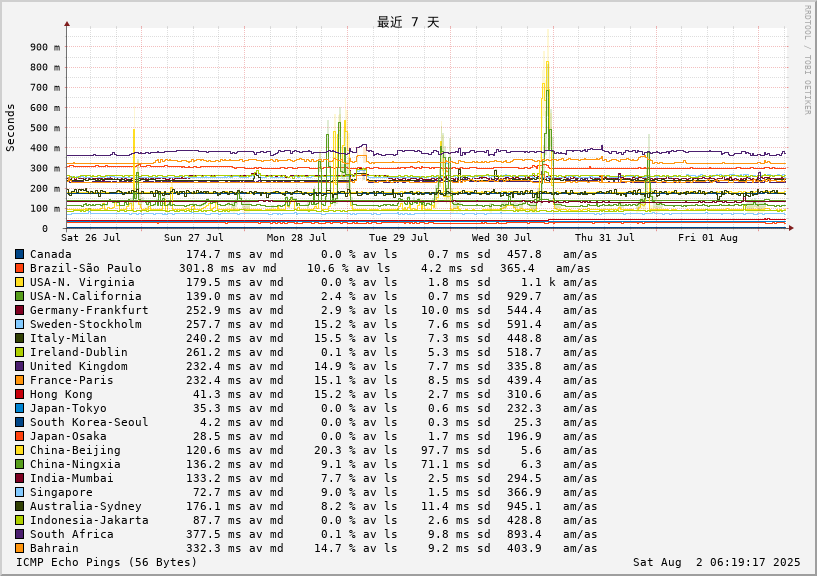Click the "Fri 01 Aug" x-axis date
The width and height of the screenshot is (817, 576).
[x=708, y=238]
